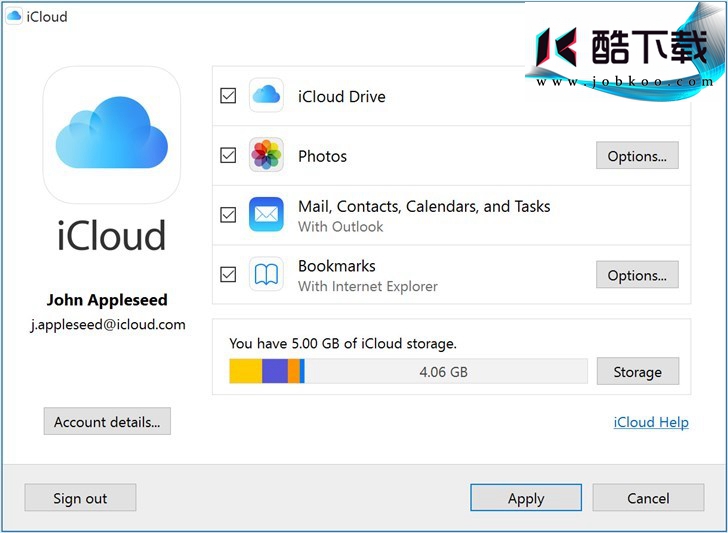728x533 pixels.
Task: Click the j.appleseed@icloud.com email address
Action: pos(108,325)
